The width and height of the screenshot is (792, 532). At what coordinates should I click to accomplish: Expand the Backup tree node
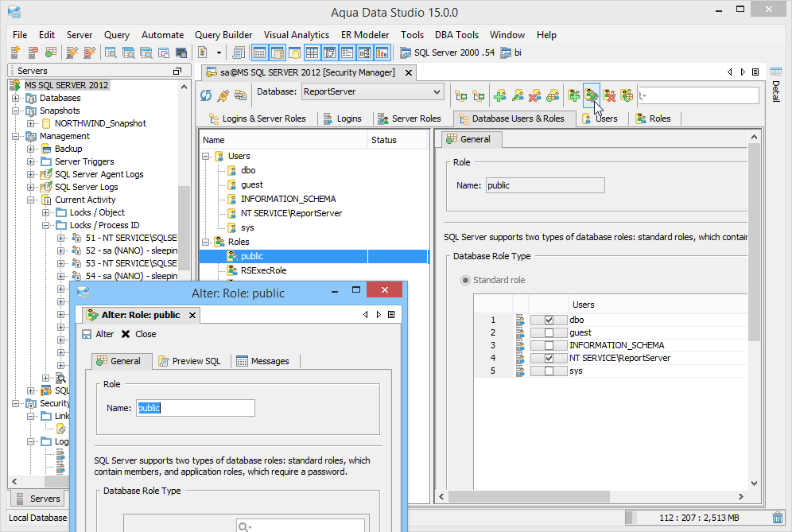(31, 149)
